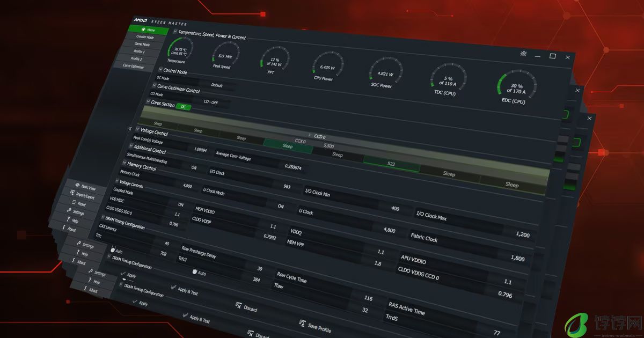
Task: Click the fully visible Discard button
Action: (246, 307)
